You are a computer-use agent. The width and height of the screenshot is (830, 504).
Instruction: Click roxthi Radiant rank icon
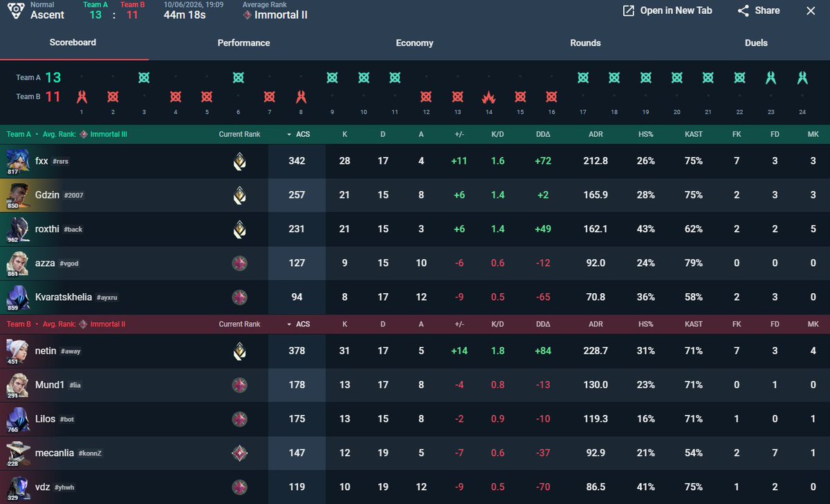click(x=239, y=229)
